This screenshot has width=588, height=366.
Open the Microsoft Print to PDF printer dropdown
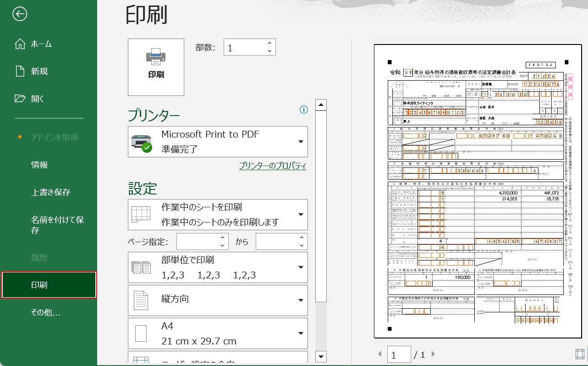pos(218,142)
